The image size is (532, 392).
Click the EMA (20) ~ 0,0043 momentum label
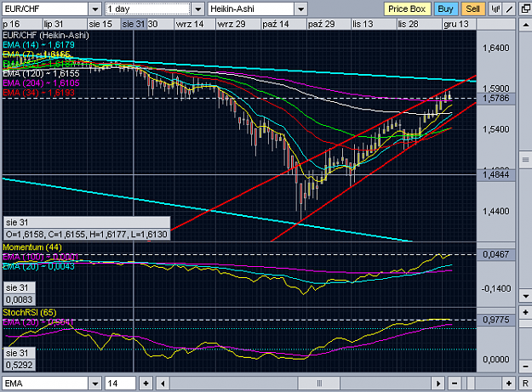click(x=38, y=266)
